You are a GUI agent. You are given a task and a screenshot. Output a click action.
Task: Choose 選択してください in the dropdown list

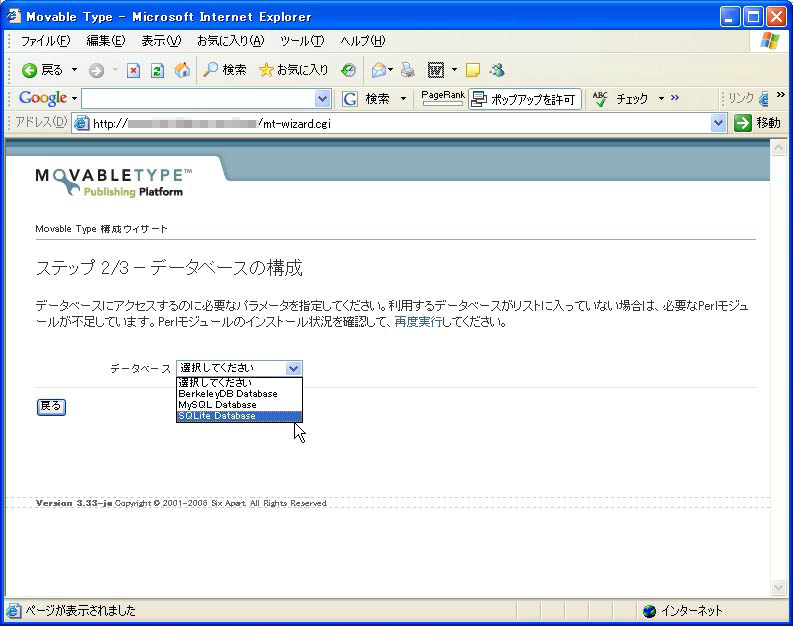239,383
